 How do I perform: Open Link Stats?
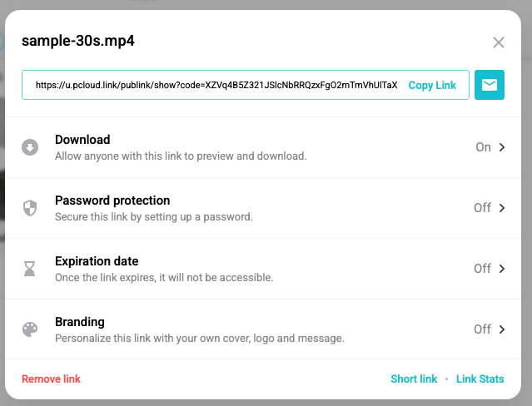pos(480,379)
